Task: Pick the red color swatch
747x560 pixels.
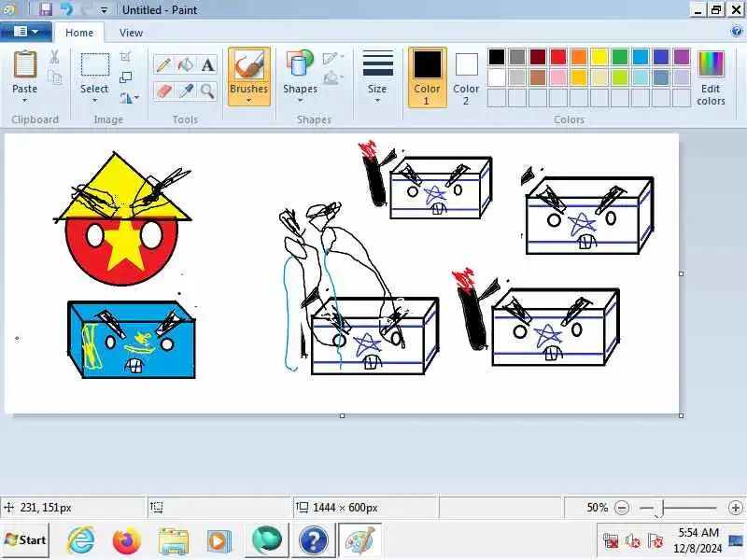Action: click(x=557, y=57)
